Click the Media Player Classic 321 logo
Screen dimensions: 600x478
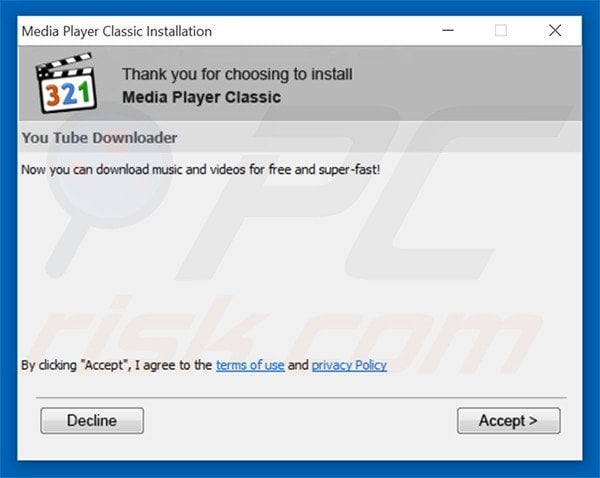point(66,83)
